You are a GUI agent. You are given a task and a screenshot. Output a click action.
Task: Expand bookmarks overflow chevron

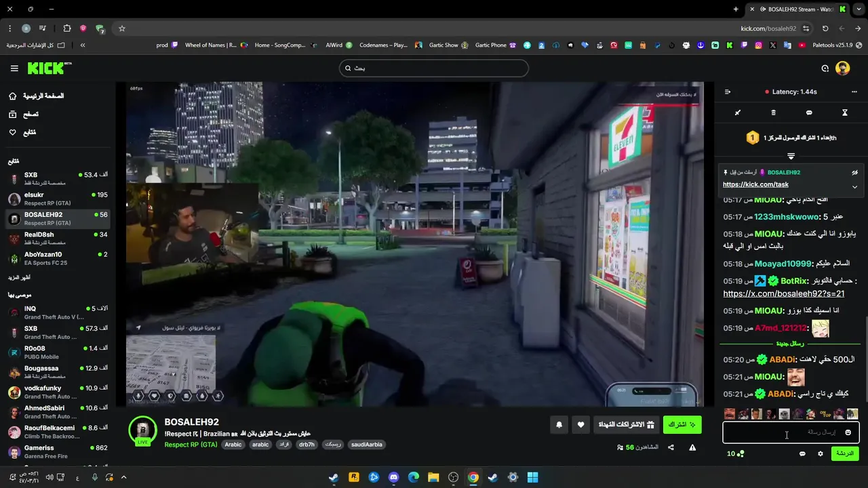coord(83,45)
